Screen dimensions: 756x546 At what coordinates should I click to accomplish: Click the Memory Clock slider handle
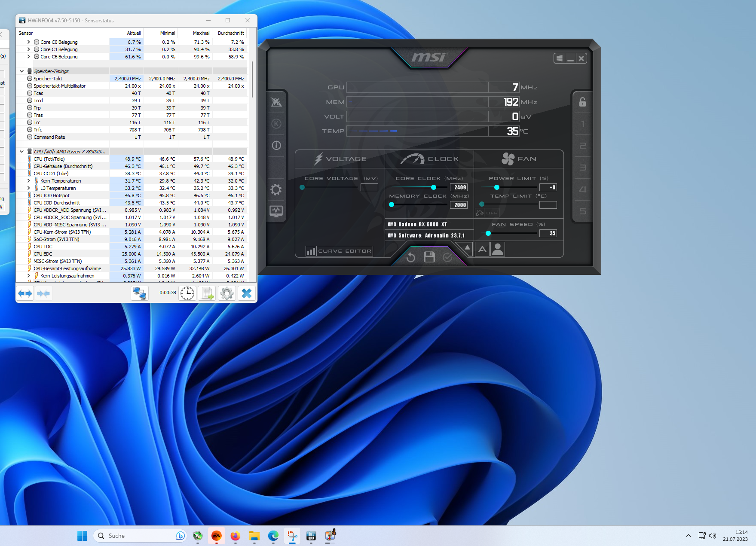[392, 205]
